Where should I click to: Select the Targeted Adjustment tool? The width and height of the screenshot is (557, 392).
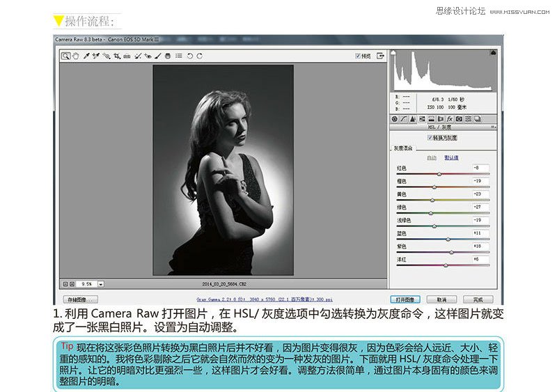click(x=107, y=56)
